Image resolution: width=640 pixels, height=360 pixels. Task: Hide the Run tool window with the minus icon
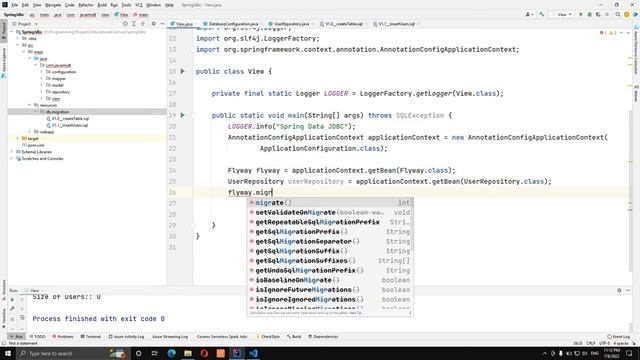(628, 290)
